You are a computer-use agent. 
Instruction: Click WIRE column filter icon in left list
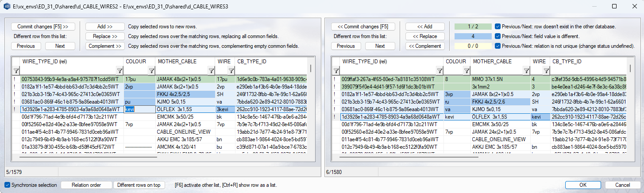click(231, 70)
